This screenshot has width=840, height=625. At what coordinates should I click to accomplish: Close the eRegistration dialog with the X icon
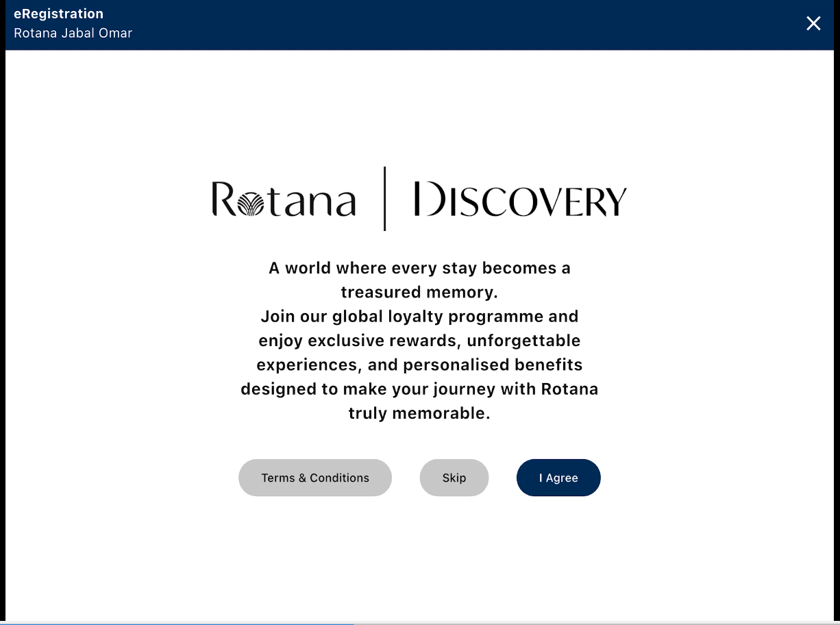coord(813,23)
